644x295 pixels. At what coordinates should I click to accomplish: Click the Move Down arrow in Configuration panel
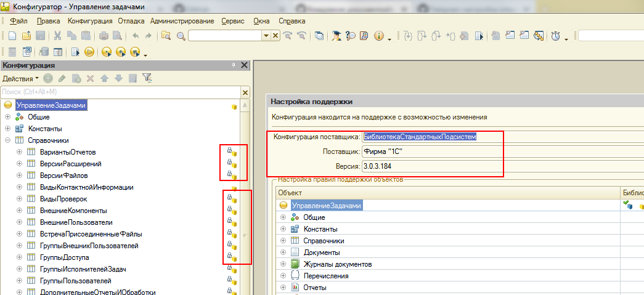pos(118,78)
